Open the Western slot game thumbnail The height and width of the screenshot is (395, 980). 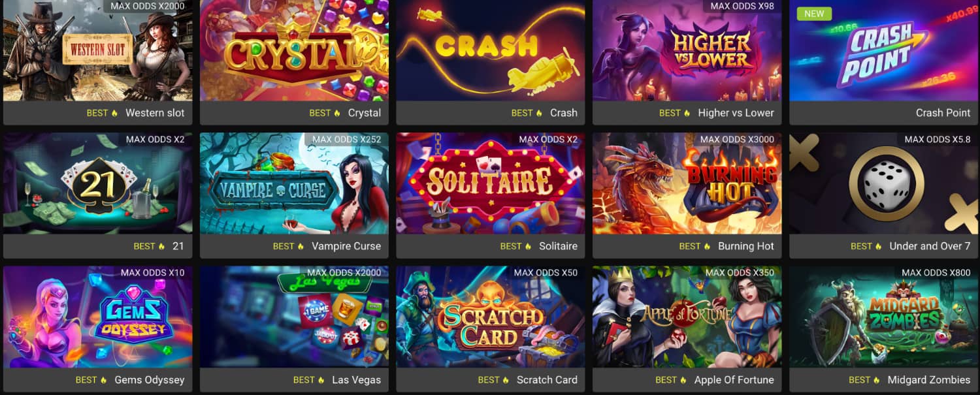coord(97,50)
